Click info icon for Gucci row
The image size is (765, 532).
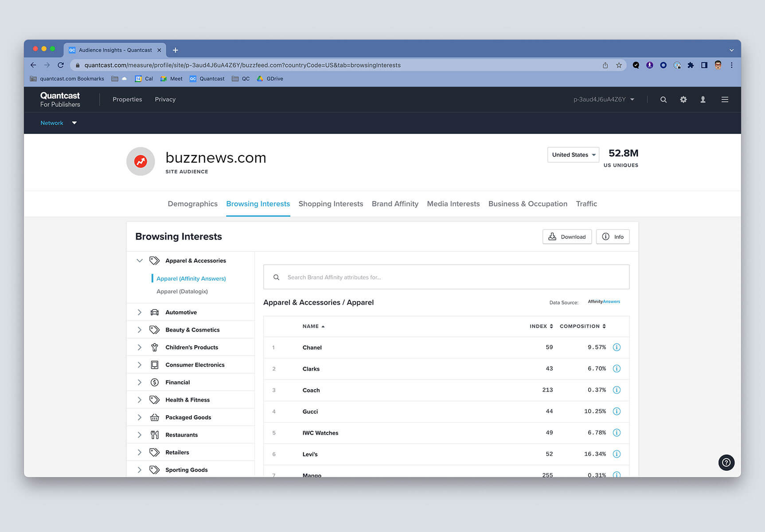[617, 411]
